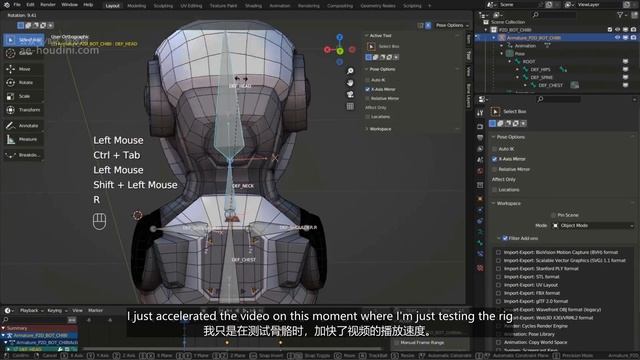Switch orthographic/perspective grid icon in viewport
This screenshot has width=640, height=360.
tap(350, 106)
